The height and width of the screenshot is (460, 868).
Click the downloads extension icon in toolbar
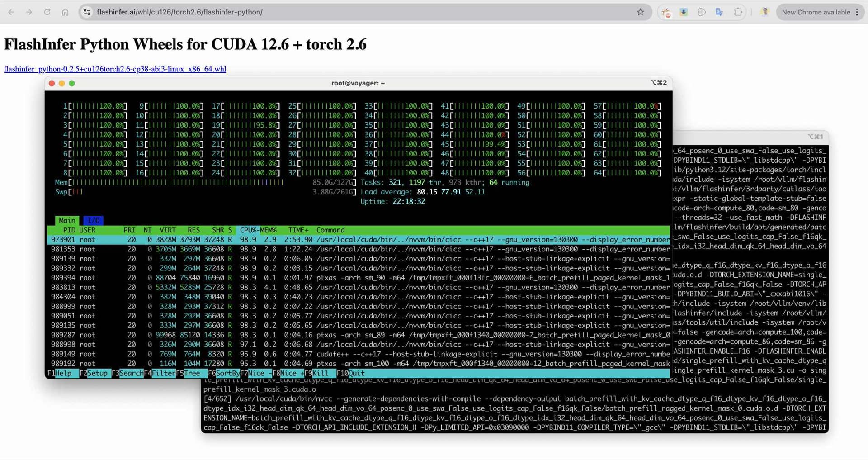[684, 12]
